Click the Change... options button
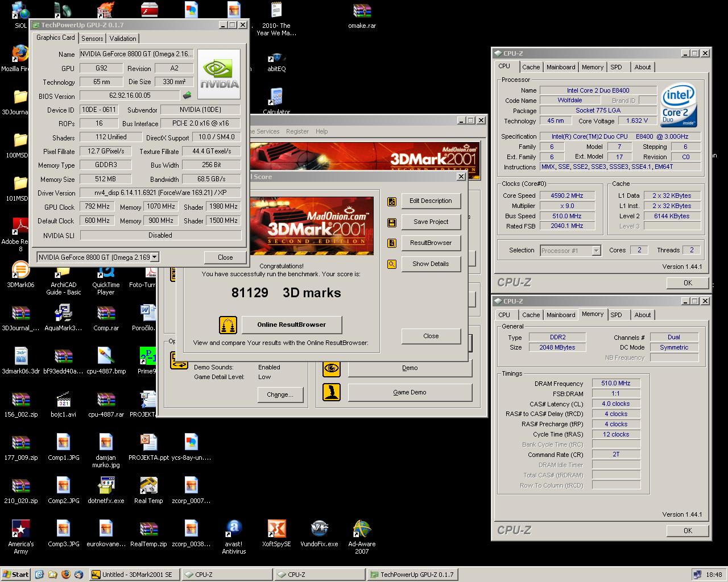 pos(280,395)
